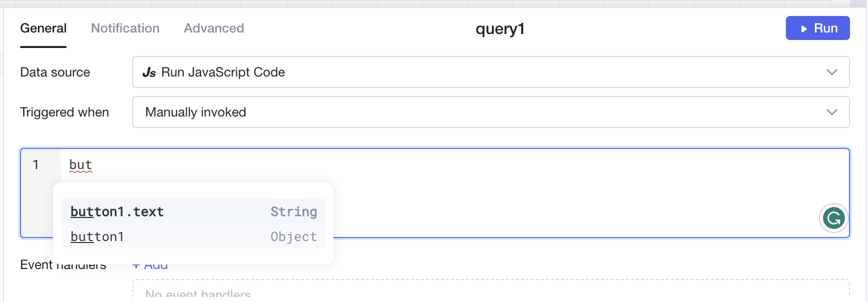868x302 pixels.
Task: Click the play triangle on Run button
Action: [804, 29]
